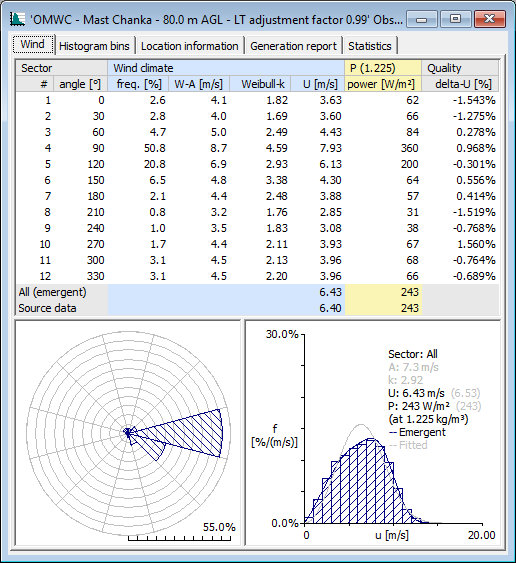The height and width of the screenshot is (563, 516).
Task: Close the OMWC window
Action: [489, 19]
